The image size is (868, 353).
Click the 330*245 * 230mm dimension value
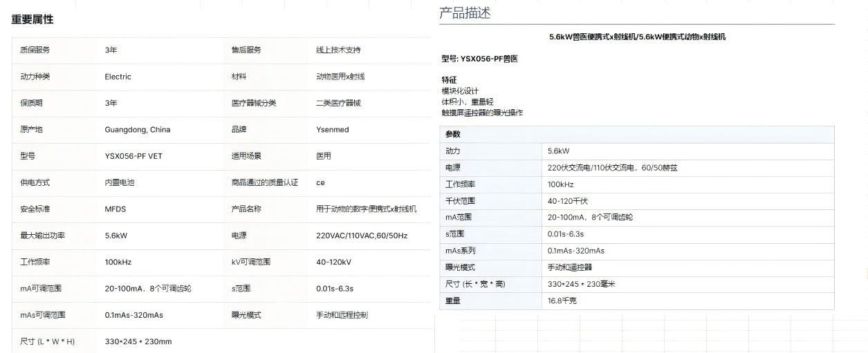point(138,341)
